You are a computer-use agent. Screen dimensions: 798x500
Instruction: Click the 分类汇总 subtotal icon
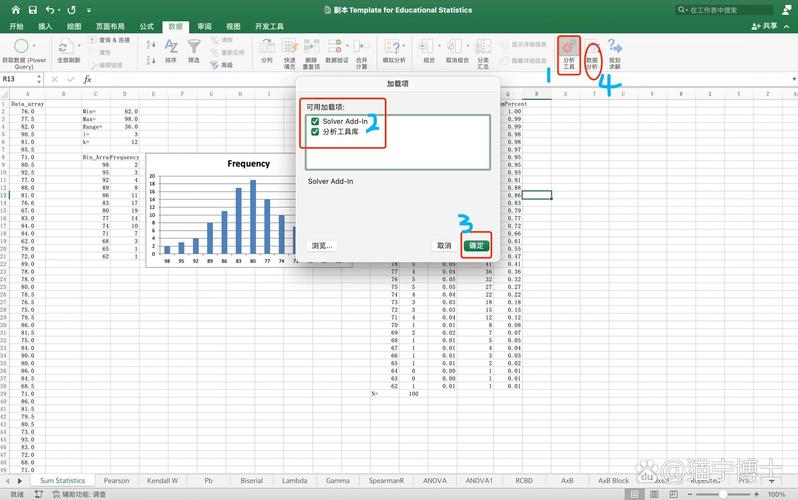(x=484, y=50)
